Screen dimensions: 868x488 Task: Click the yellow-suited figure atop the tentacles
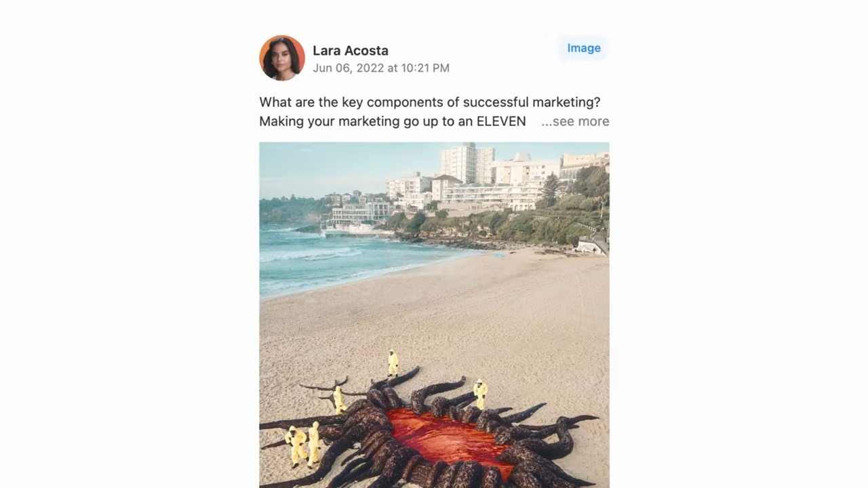(x=393, y=363)
